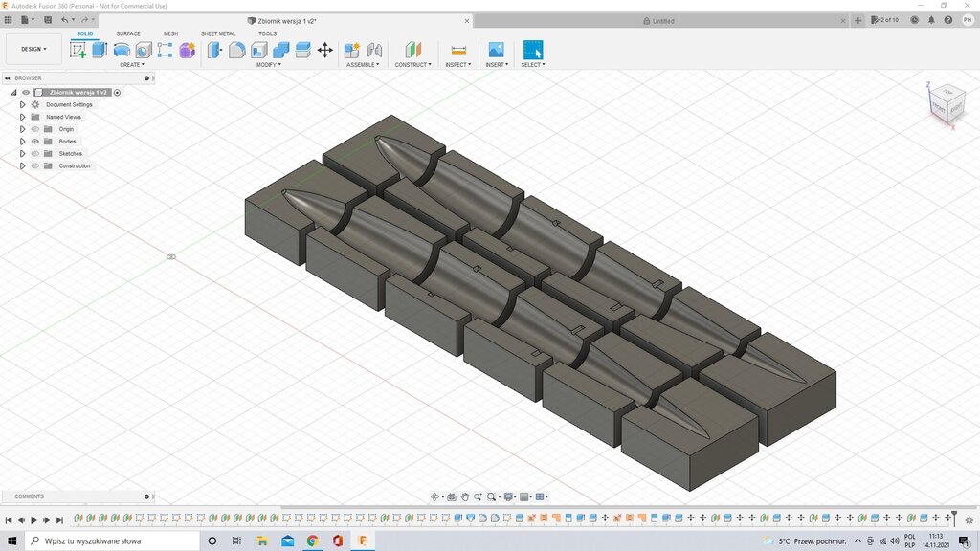980x551 pixels.
Task: Toggle visibility of the Bodies folder
Action: point(35,142)
